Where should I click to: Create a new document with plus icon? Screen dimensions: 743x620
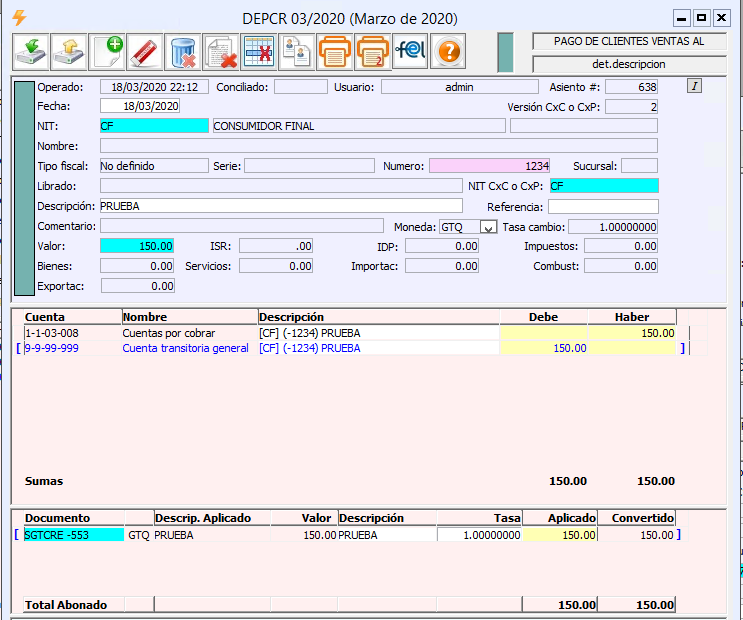[x=107, y=50]
